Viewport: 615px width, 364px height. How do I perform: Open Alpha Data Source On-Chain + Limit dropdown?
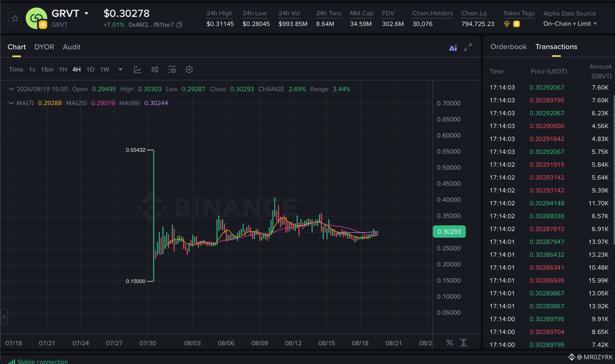[570, 24]
